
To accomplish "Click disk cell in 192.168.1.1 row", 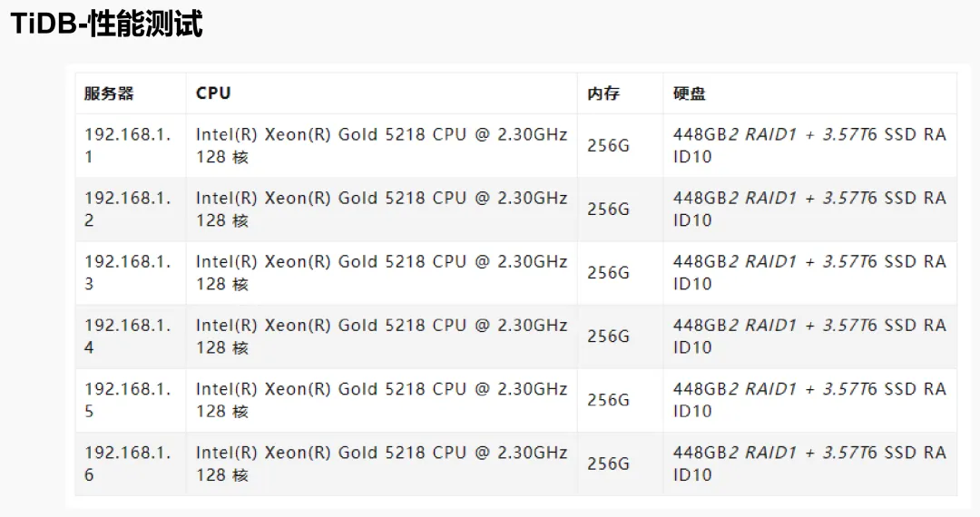I will [x=810, y=145].
